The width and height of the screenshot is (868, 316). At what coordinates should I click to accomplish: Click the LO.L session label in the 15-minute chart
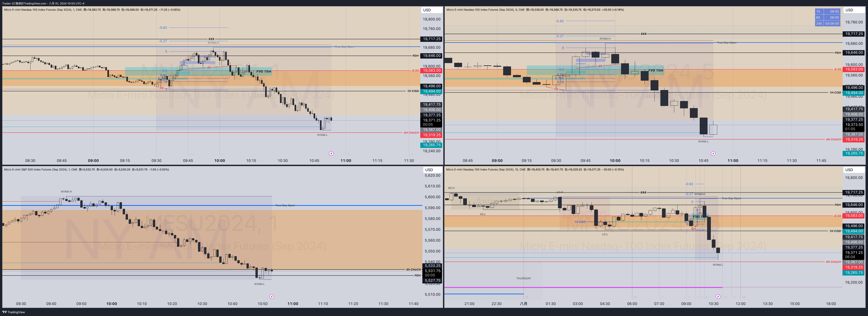pyautogui.click(x=605, y=234)
